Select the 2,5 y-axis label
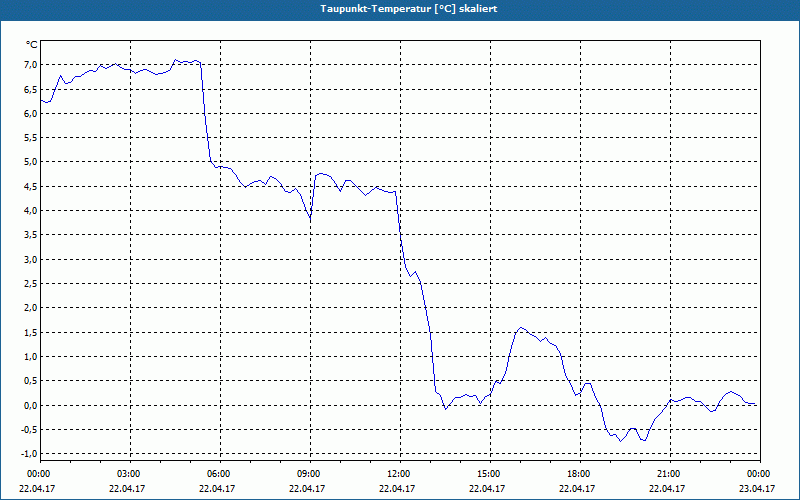The height and width of the screenshot is (500, 800). 30,284
